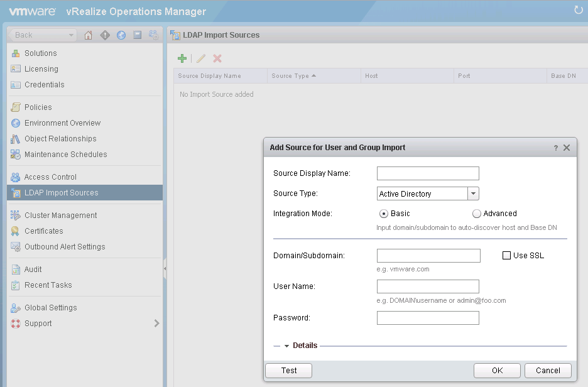Screen dimensions: 588x387
Task: Click the pencil edit source icon
Action: (x=201, y=58)
